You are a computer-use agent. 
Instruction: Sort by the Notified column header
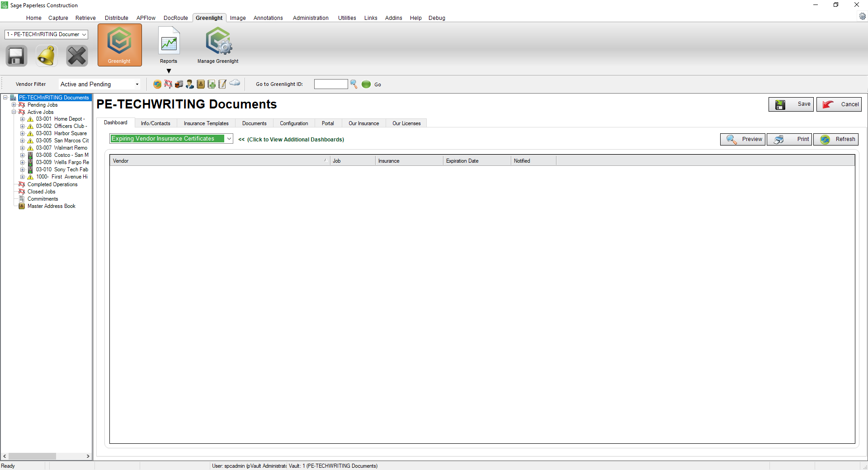coord(533,161)
